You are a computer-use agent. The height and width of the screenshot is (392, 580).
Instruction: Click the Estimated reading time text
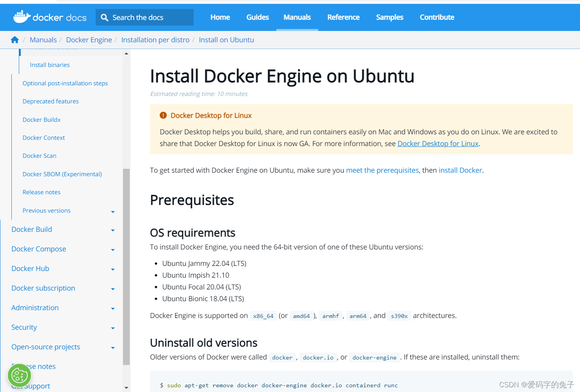coord(199,94)
